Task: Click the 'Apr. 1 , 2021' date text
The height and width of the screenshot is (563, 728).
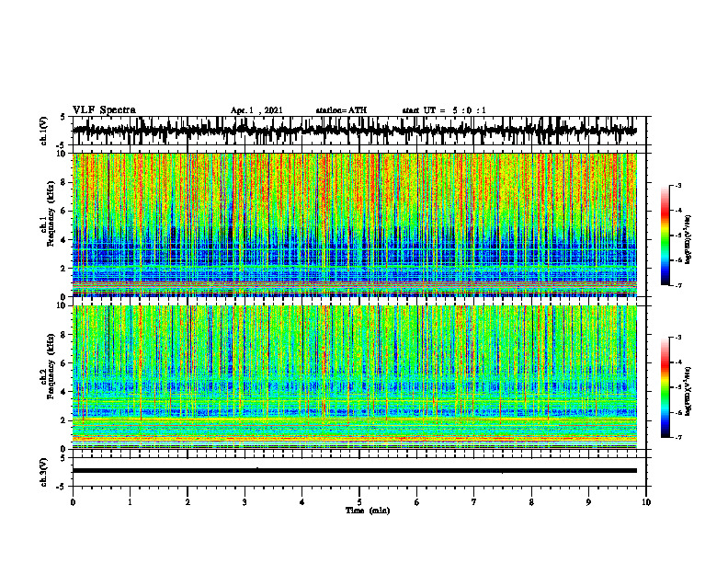Action: click(256, 110)
